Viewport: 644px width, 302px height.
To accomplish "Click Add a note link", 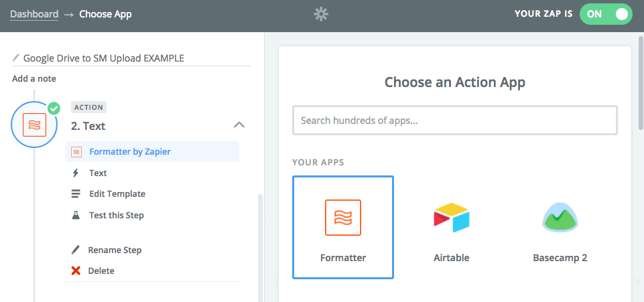I will click(34, 78).
